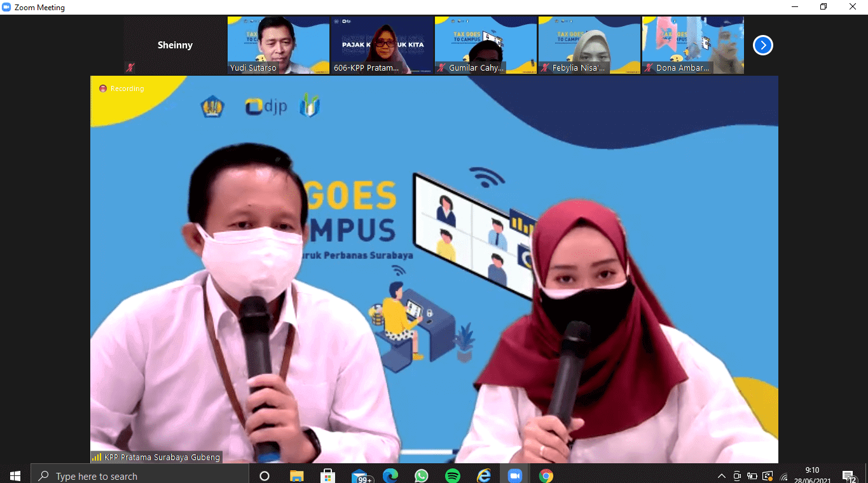The width and height of the screenshot is (868, 483).
Task: Click Gumilar Cahy's video thumbnail
Action: point(486,45)
